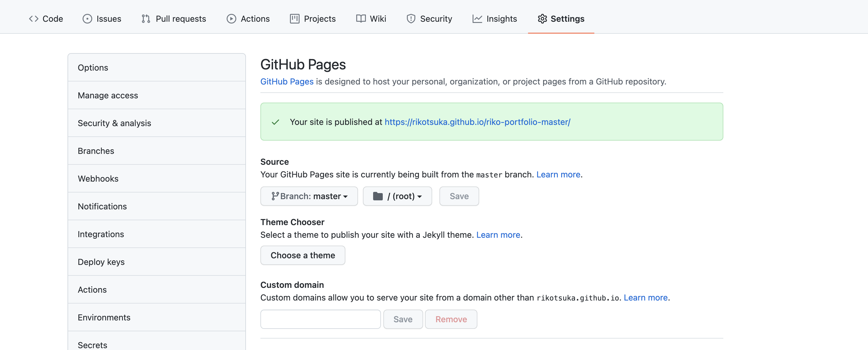Screen dimensions: 868x350
Task: Open the Wiki tab
Action: pos(371,18)
